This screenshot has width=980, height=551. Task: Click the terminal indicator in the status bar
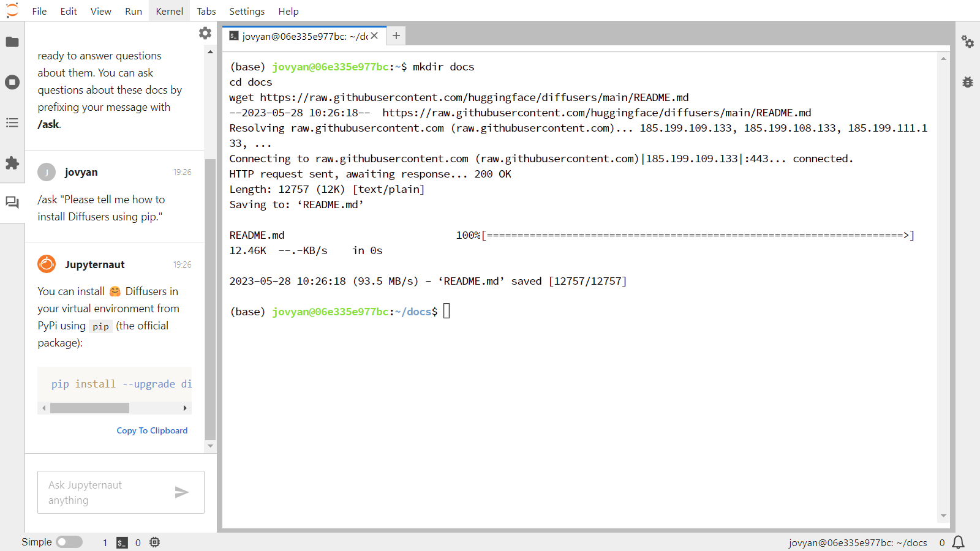pyautogui.click(x=122, y=542)
